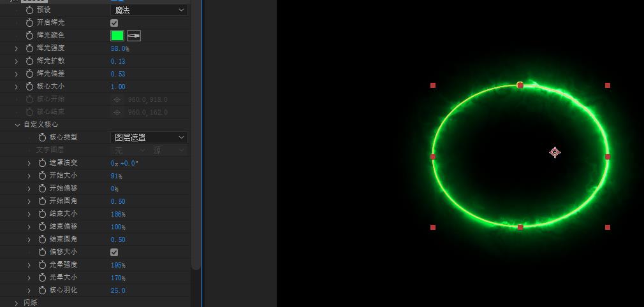Expand the 辉光扩散 property arrow
Viewport: 644px width, 307px height.
17,61
